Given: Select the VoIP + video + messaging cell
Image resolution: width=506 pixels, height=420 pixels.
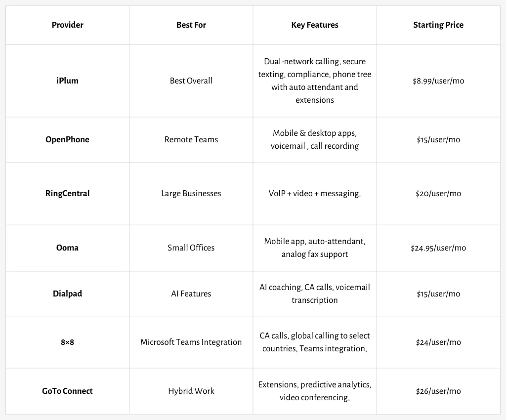Looking at the screenshot, I should (x=315, y=194).
